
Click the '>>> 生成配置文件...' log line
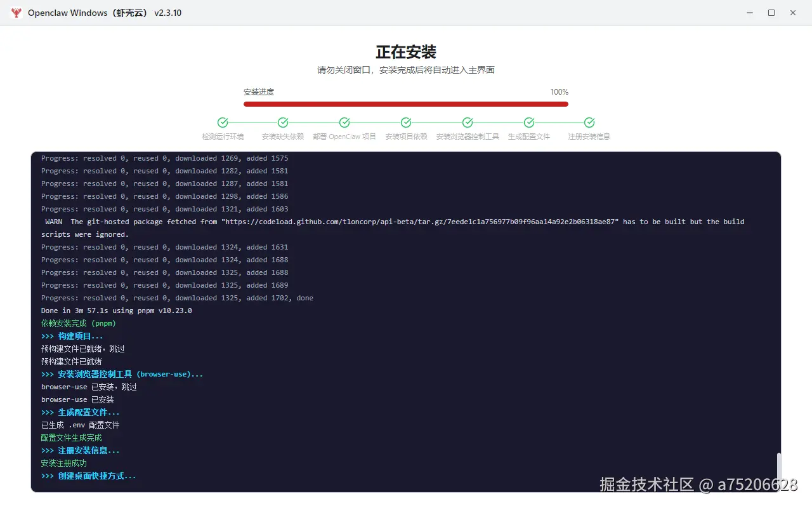(81, 412)
